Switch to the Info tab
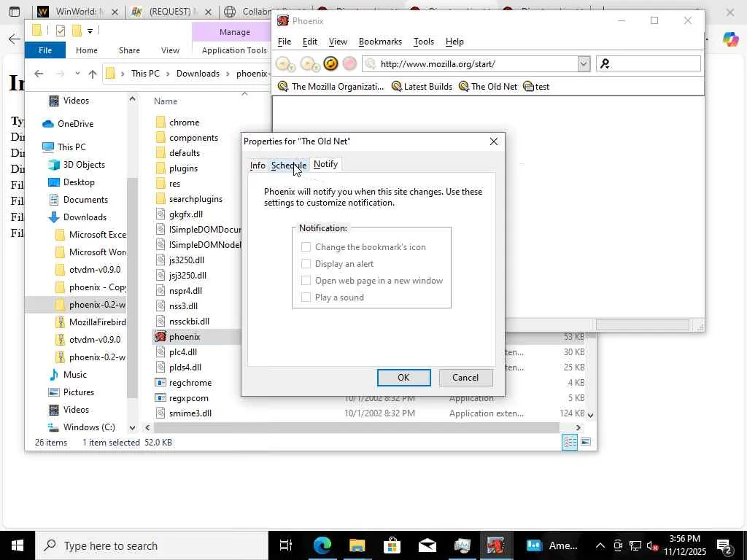Screen dimensions: 747x560 point(258,166)
